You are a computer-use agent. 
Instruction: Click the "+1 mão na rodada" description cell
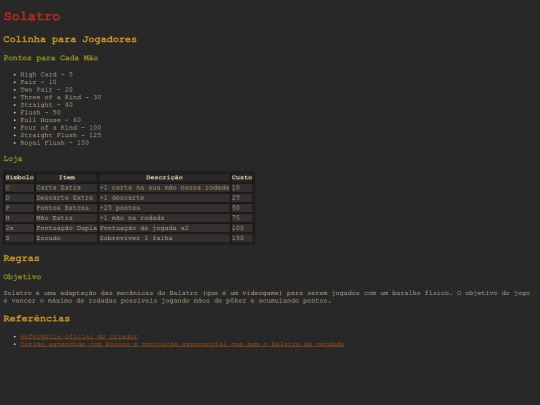tap(164, 218)
